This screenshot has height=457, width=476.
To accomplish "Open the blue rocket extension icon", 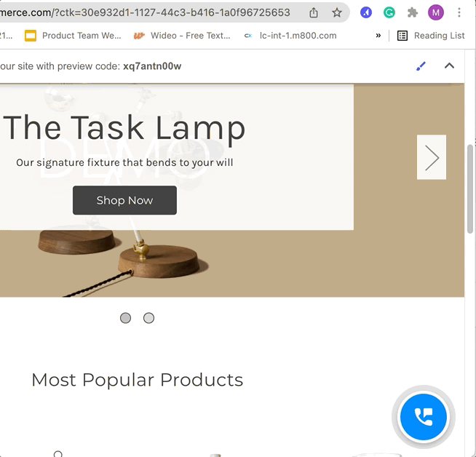I will tap(366, 12).
